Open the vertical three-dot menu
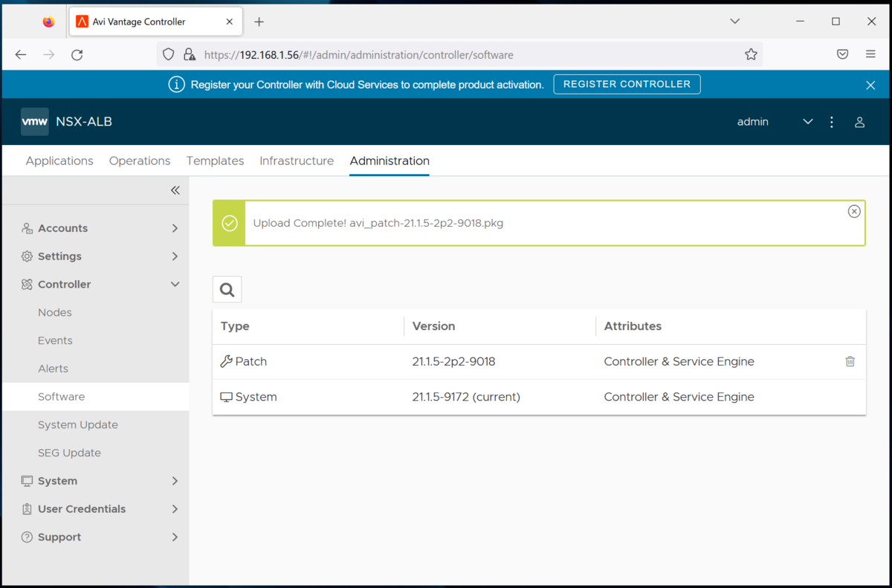The width and height of the screenshot is (892, 588). (832, 122)
